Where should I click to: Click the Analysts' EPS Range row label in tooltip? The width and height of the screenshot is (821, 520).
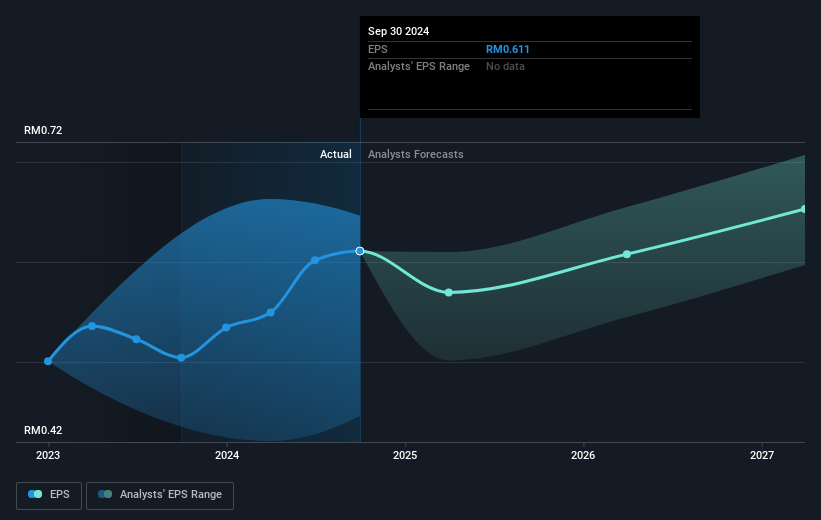[x=419, y=67]
